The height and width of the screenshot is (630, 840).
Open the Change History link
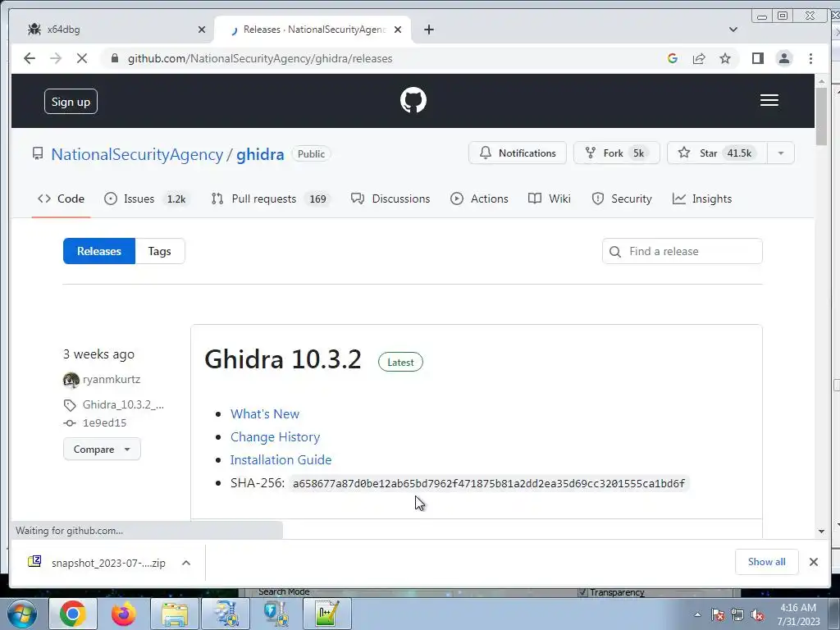click(x=275, y=437)
